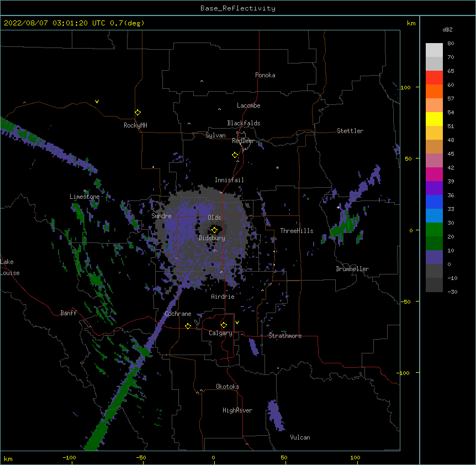This screenshot has height=465, width=476.
Task: Select the 50 tick label on bottom axis
Action: pyautogui.click(x=284, y=457)
